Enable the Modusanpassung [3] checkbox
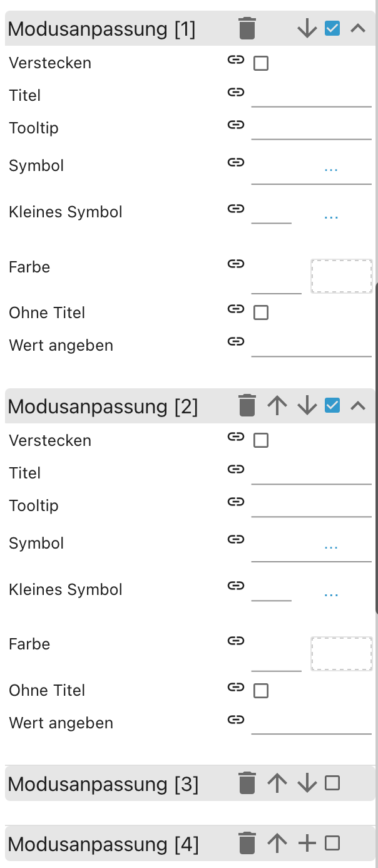This screenshot has height=868, width=378. tap(332, 783)
